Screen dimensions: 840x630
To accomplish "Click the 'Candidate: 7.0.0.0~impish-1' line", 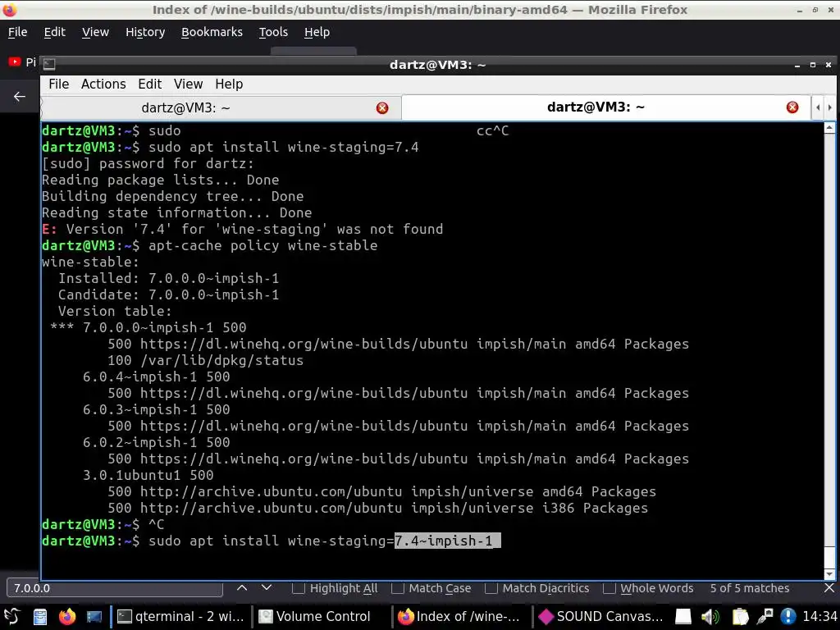I will click(x=168, y=294).
